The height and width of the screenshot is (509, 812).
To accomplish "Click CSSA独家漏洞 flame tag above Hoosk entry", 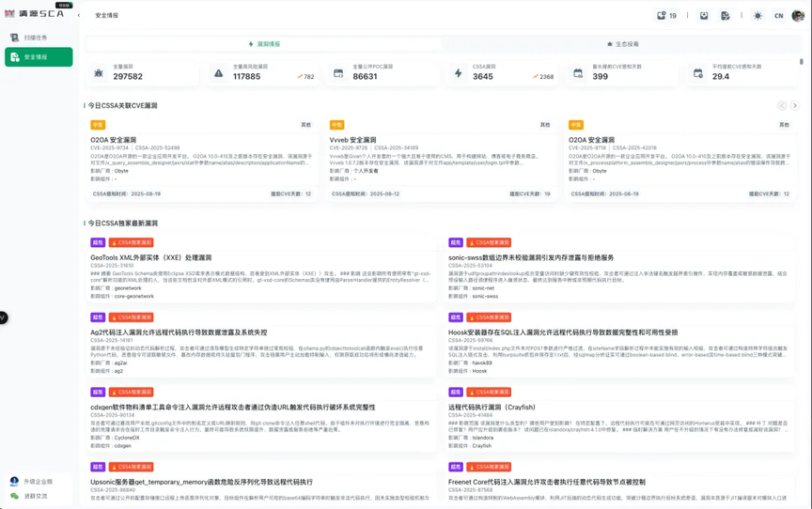I will pyautogui.click(x=489, y=317).
